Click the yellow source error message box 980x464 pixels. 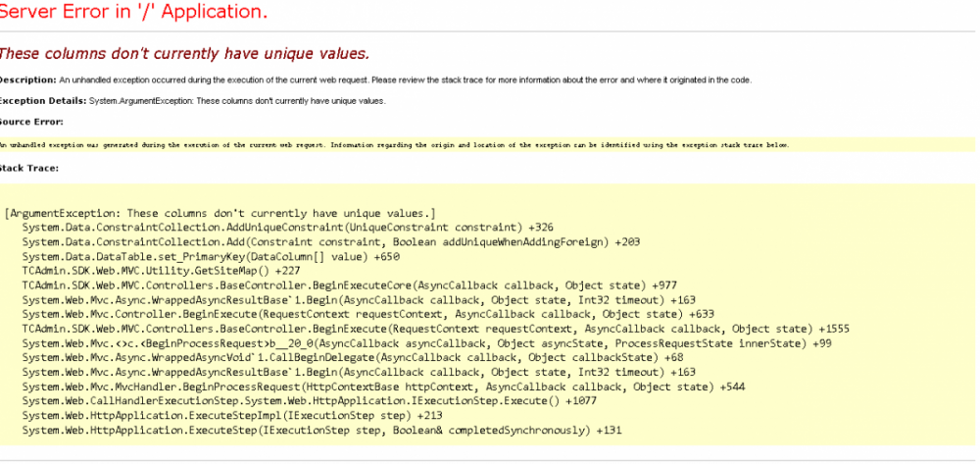tap(392, 145)
